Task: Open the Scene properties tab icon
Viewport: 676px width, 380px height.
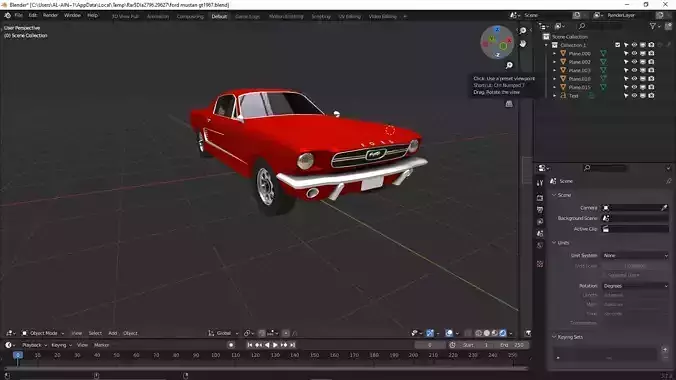Action: click(x=540, y=233)
